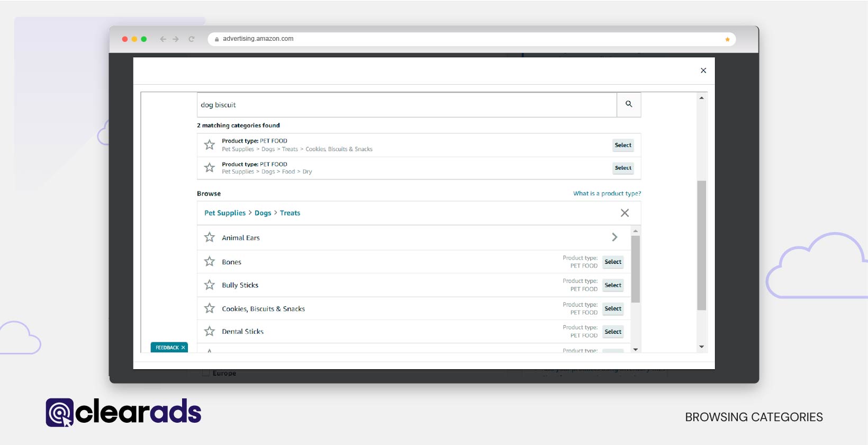
Task: Click the browser address bar URL
Action: pyautogui.click(x=258, y=39)
